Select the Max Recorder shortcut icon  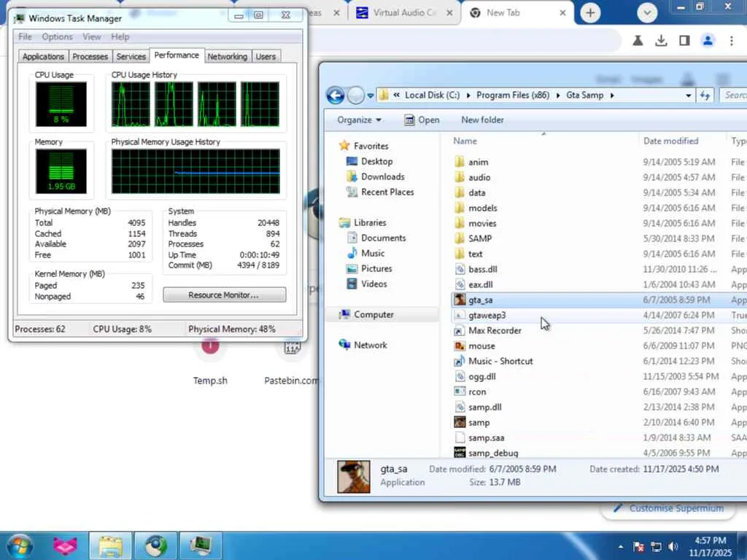[x=460, y=330]
